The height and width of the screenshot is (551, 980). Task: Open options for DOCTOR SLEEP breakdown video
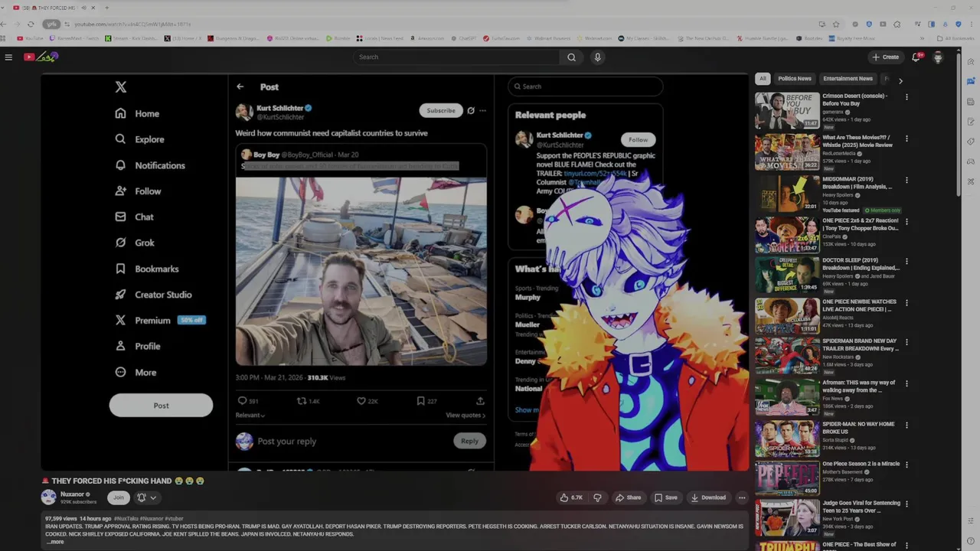[x=906, y=262]
